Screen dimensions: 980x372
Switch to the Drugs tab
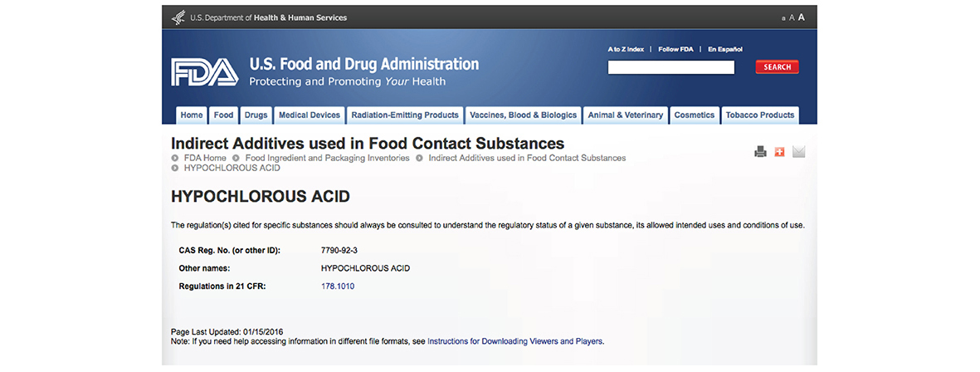[x=256, y=115]
